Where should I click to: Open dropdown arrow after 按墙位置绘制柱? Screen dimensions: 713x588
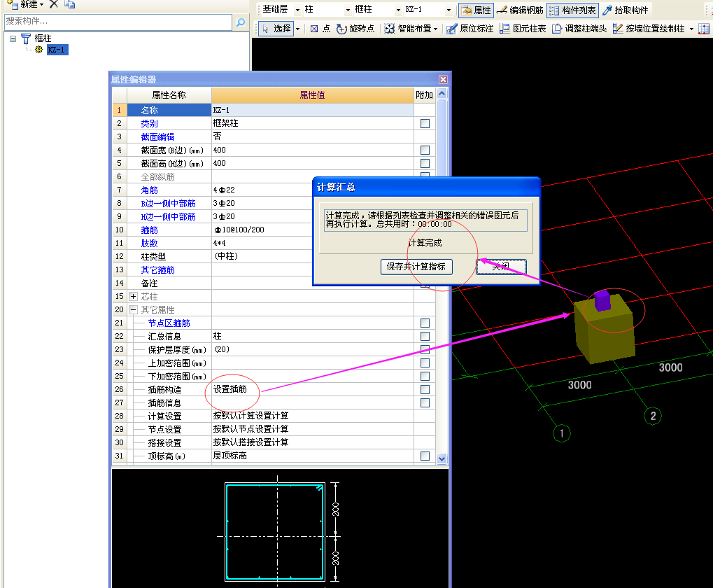(x=691, y=29)
